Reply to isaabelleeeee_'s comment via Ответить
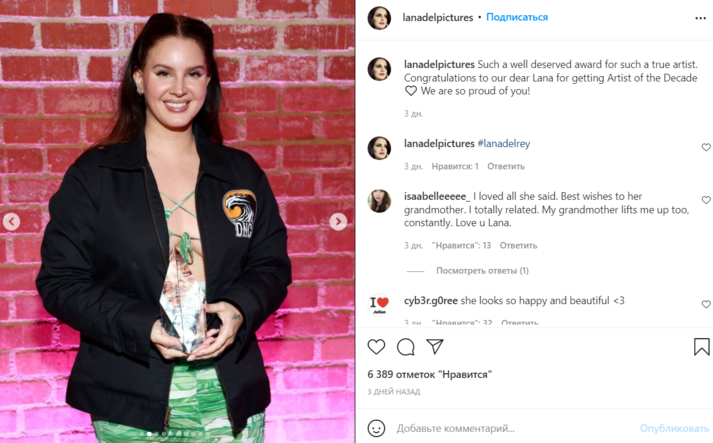 [x=518, y=246]
